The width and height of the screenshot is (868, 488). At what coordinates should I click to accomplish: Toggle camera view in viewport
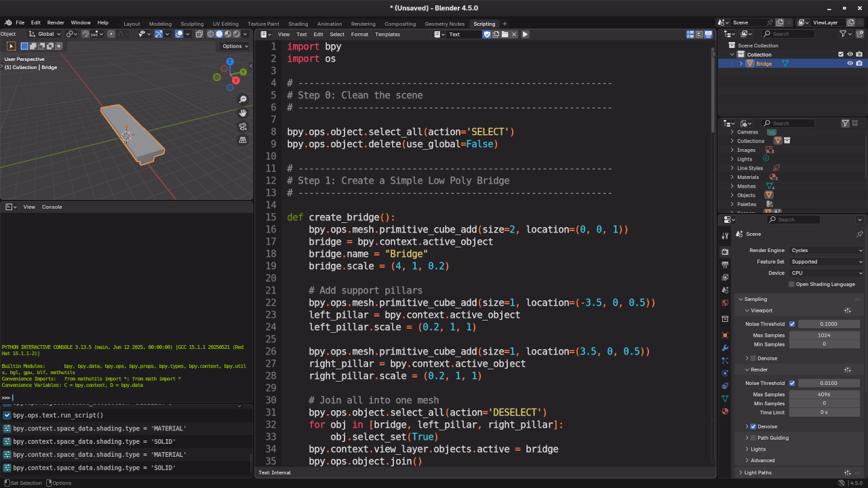243,127
